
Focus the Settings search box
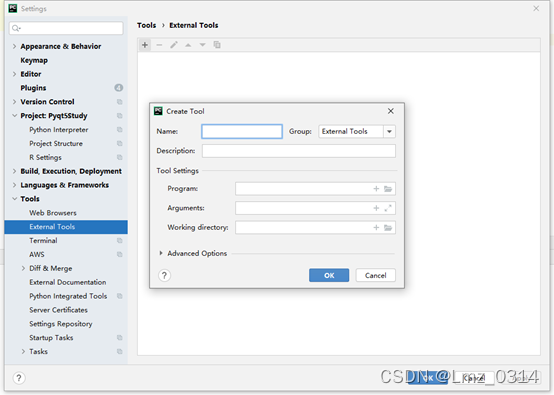click(66, 28)
